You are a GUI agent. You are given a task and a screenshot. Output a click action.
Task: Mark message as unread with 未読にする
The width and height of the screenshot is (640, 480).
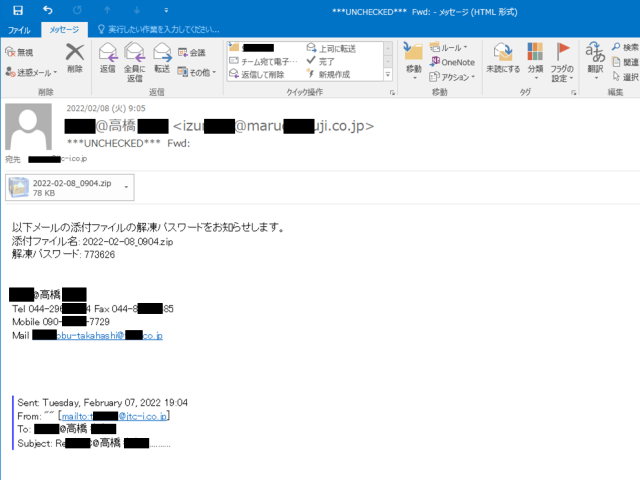[503, 59]
